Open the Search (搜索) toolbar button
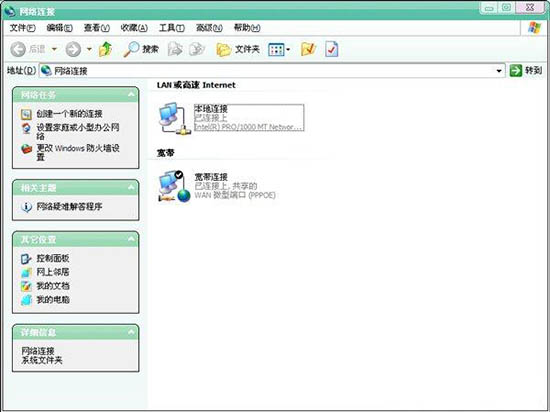This screenshot has height=412, width=550. [141, 49]
